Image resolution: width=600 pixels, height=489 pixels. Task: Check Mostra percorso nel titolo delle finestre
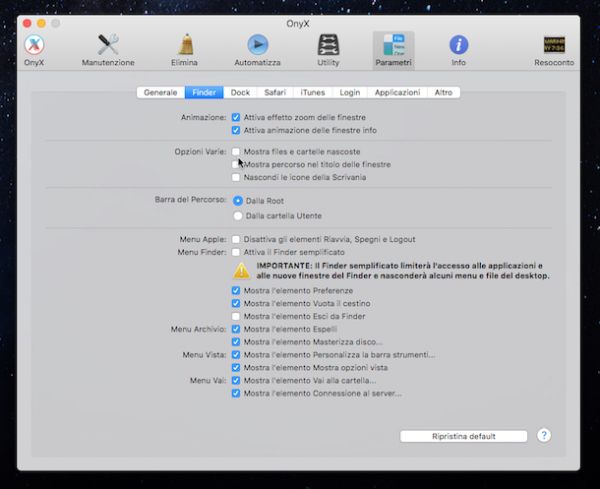236,165
